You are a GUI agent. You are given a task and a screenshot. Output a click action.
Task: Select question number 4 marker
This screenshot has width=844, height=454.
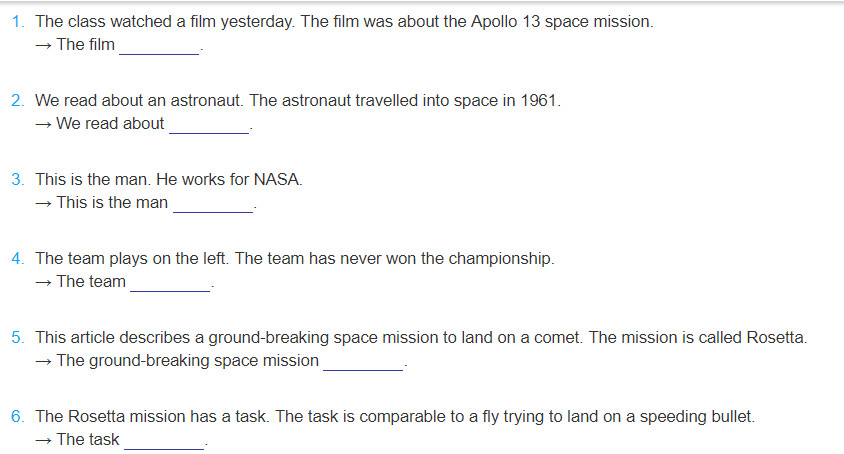click(18, 259)
